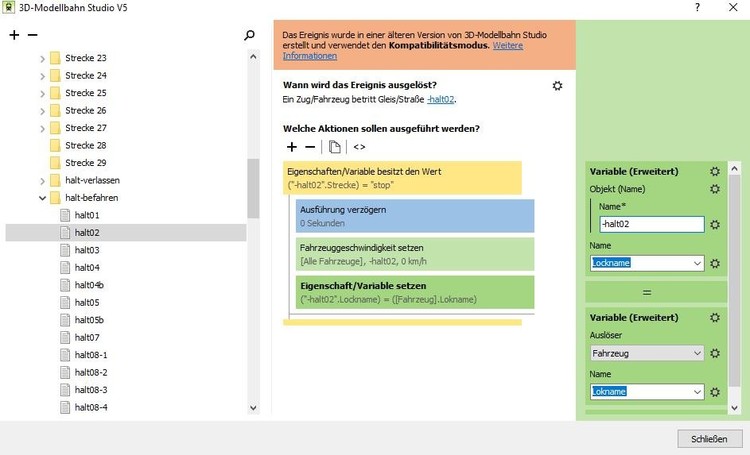The height and width of the screenshot is (455, 750).
Task: Add an action with the actions plus icon
Action: pyautogui.click(x=292, y=147)
